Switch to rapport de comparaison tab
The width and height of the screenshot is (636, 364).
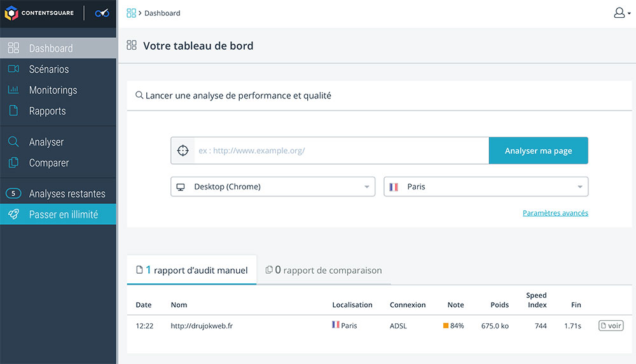(x=324, y=270)
